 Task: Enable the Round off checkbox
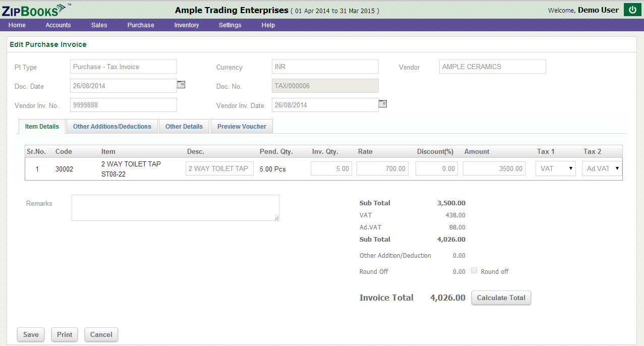(x=474, y=271)
